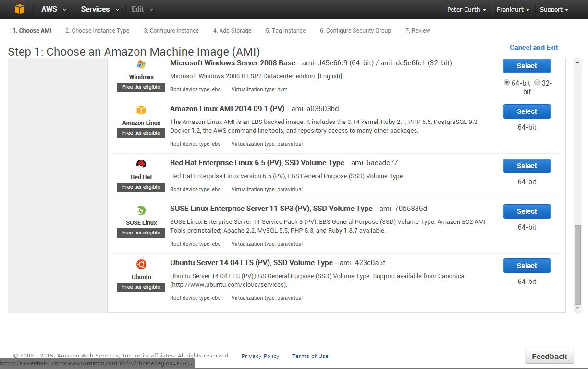Image resolution: width=588 pixels, height=369 pixels.
Task: Expand the Support menu
Action: [554, 10]
